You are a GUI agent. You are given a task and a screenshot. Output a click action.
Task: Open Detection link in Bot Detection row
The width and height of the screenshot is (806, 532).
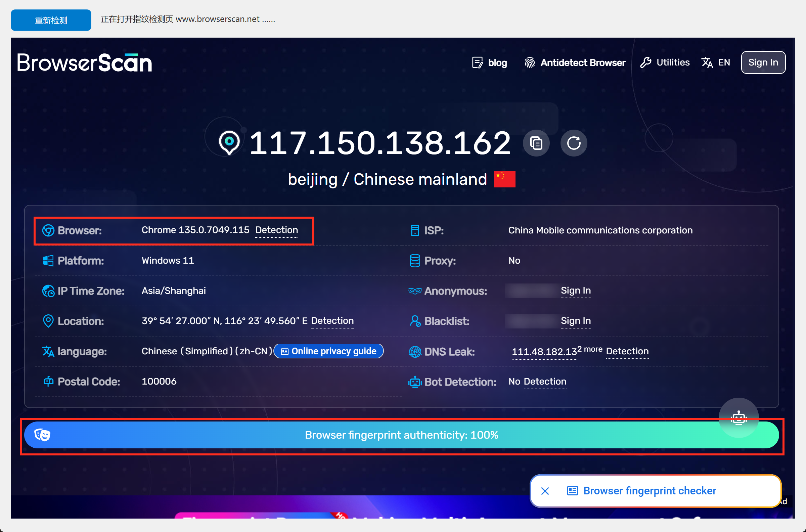[545, 381]
